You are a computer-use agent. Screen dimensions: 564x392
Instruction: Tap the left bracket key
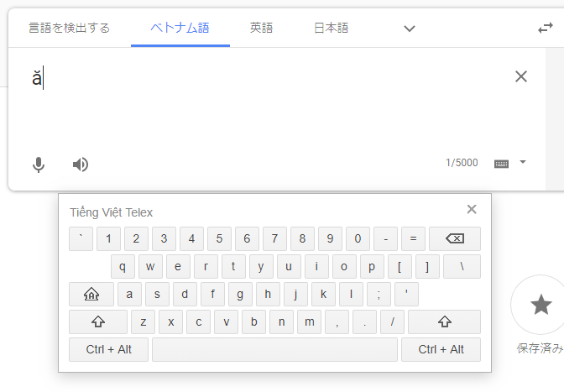(x=399, y=266)
